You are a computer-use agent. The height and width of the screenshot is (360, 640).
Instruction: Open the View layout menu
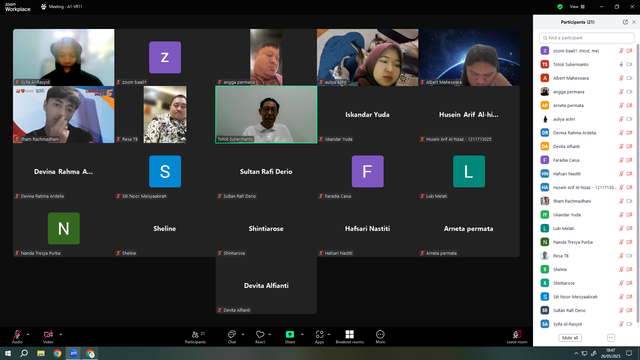point(577,7)
